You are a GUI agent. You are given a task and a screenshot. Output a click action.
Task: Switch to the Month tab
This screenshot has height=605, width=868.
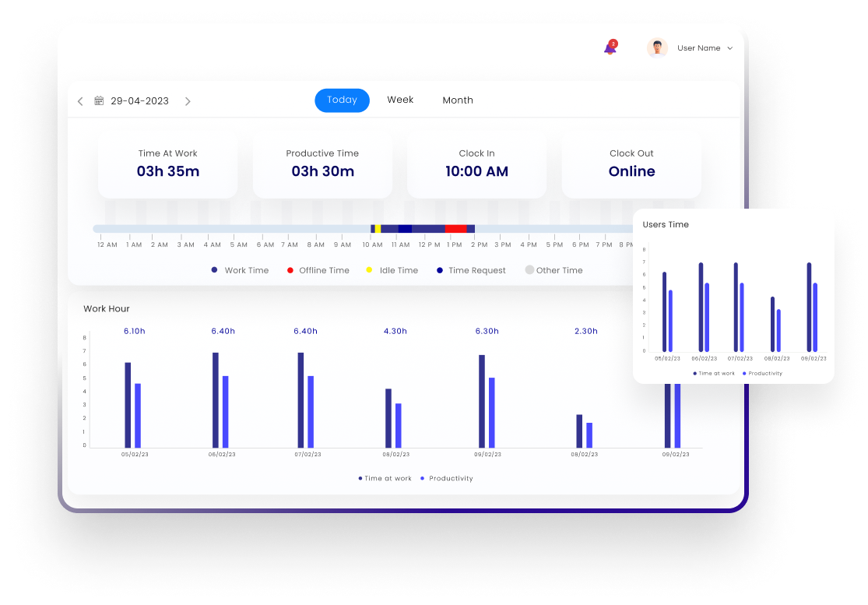pos(458,100)
